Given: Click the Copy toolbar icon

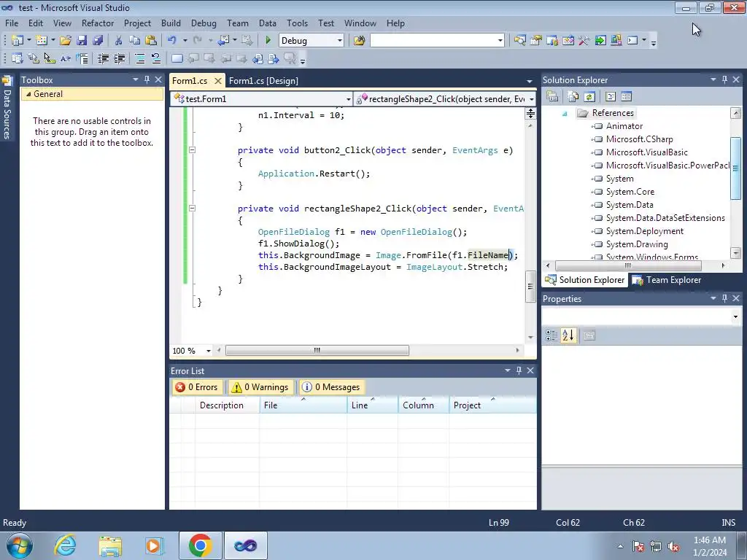Looking at the screenshot, I should [135, 41].
